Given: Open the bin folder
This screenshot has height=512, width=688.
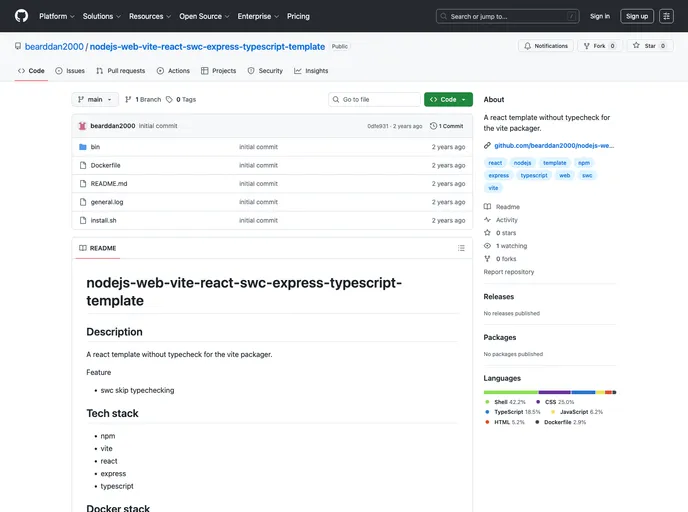Looking at the screenshot, I should 95,147.
